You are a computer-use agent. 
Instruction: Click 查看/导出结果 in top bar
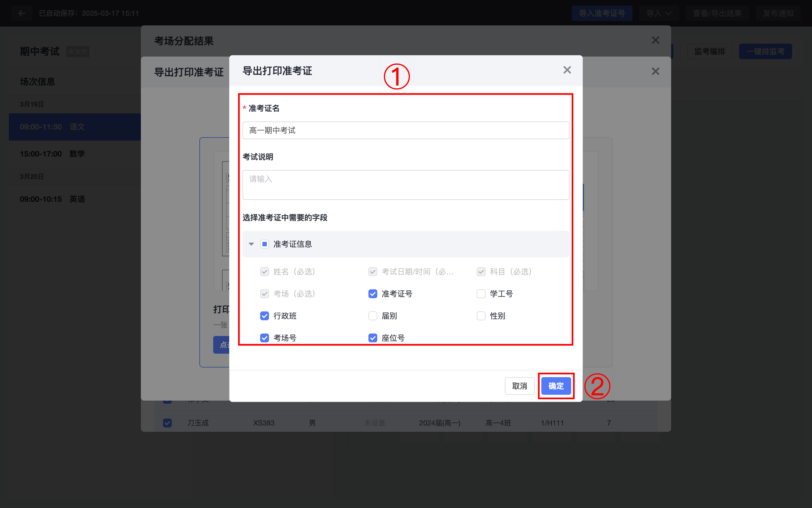coord(717,14)
